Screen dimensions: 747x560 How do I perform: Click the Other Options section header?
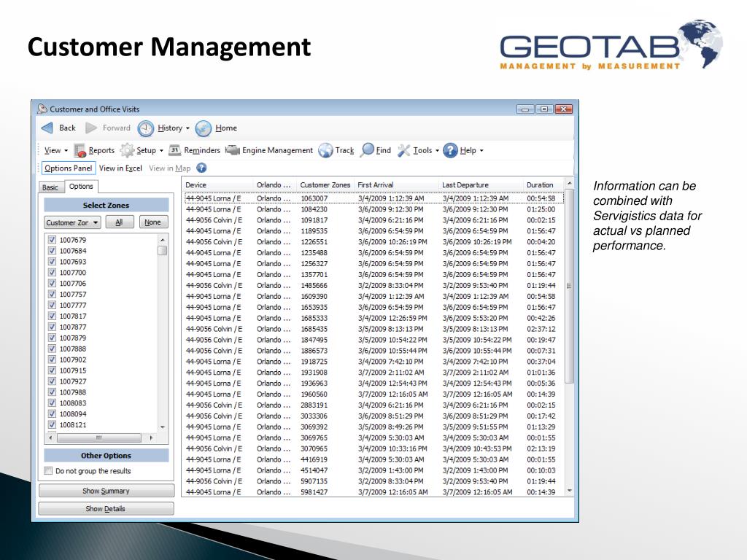(107, 456)
